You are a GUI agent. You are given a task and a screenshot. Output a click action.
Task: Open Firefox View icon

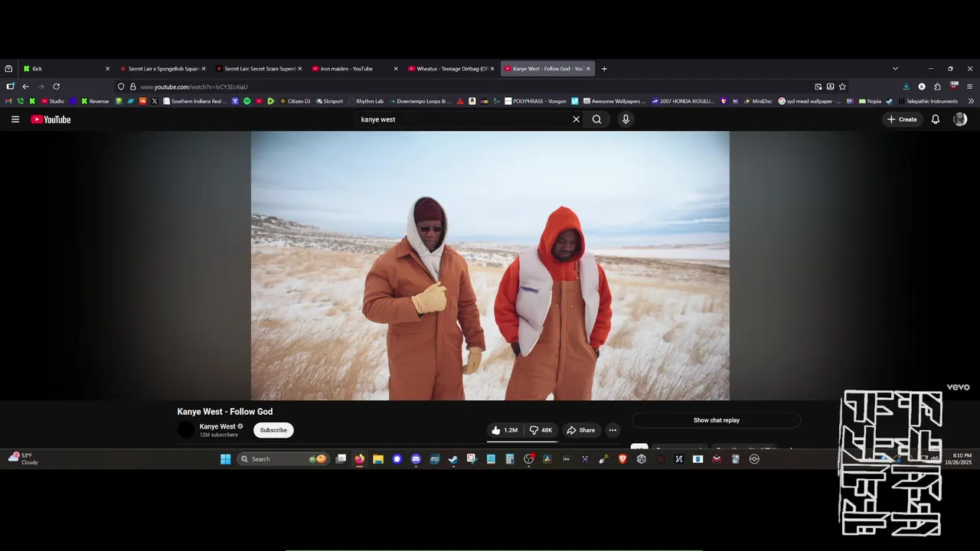8,69
